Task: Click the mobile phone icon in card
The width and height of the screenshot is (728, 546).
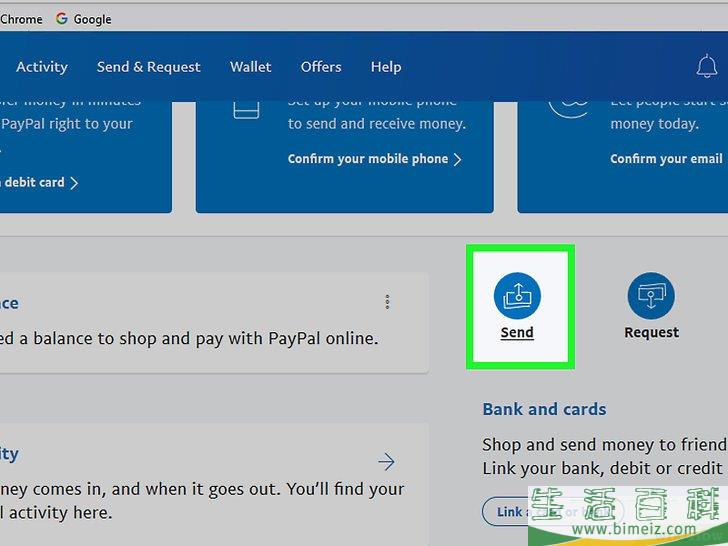Action: pos(246,110)
